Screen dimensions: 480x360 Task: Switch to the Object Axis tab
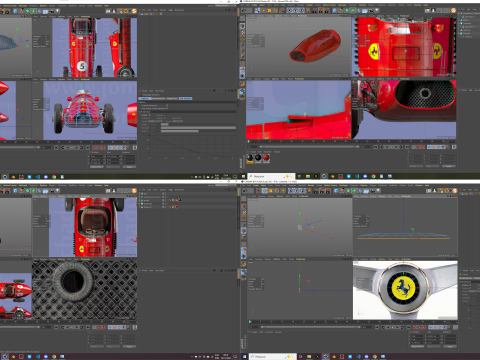point(172,98)
